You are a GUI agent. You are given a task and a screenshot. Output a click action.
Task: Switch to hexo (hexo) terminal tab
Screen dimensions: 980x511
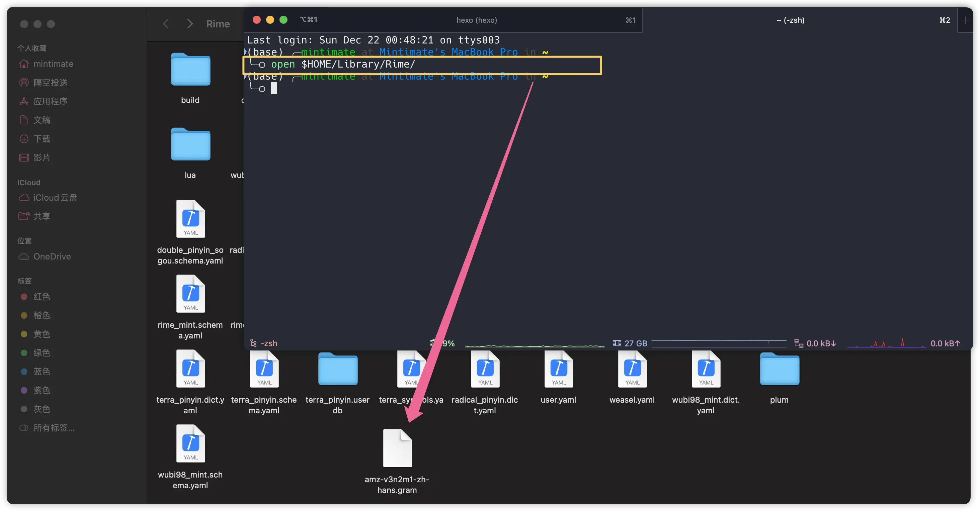pyautogui.click(x=476, y=20)
